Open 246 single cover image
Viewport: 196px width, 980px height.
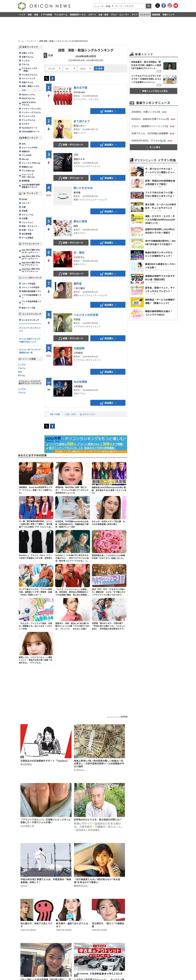pyautogui.click(x=62, y=163)
